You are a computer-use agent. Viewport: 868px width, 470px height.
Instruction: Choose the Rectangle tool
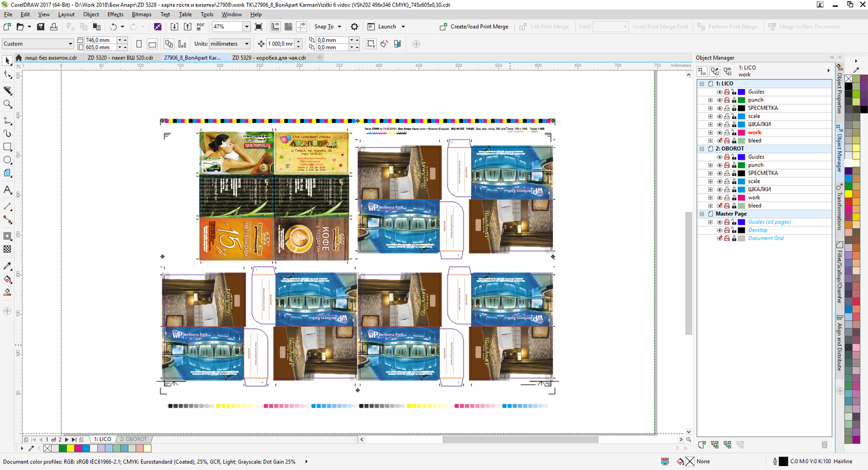[x=8, y=147]
